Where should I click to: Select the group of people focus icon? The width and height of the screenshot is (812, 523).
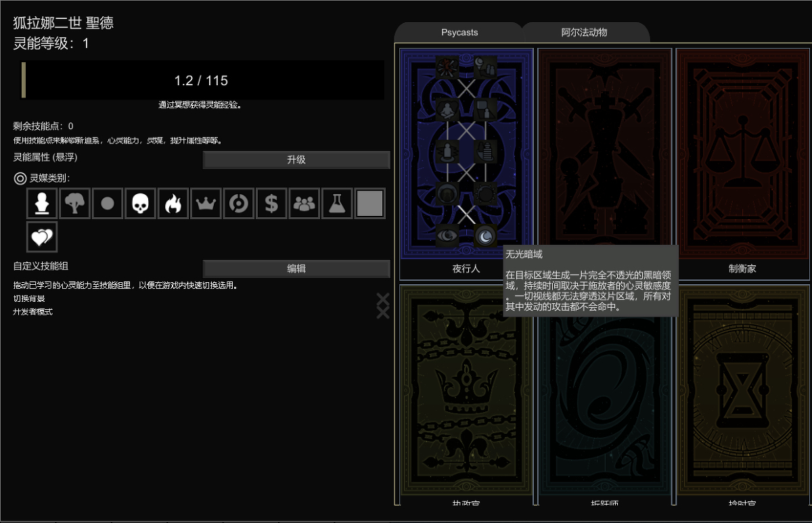coord(304,203)
